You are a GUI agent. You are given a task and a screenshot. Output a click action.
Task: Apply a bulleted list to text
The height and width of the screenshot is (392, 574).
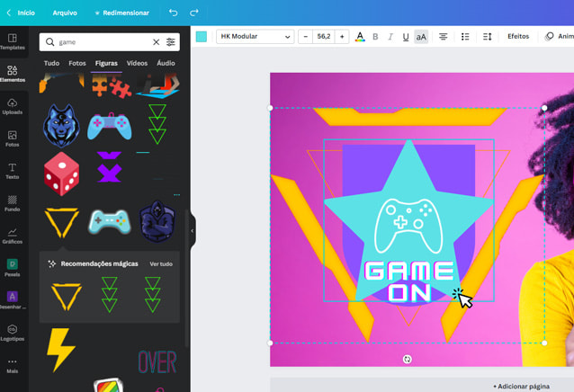point(465,37)
